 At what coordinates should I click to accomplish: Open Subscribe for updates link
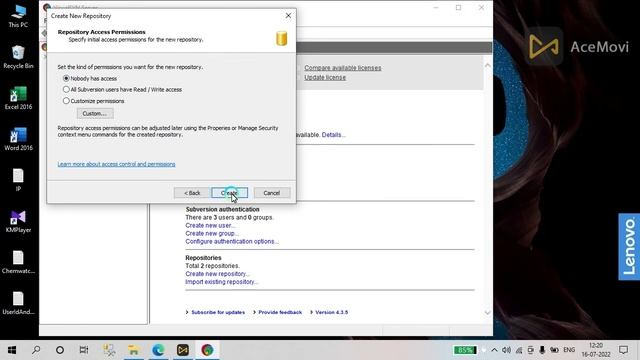tap(218, 312)
